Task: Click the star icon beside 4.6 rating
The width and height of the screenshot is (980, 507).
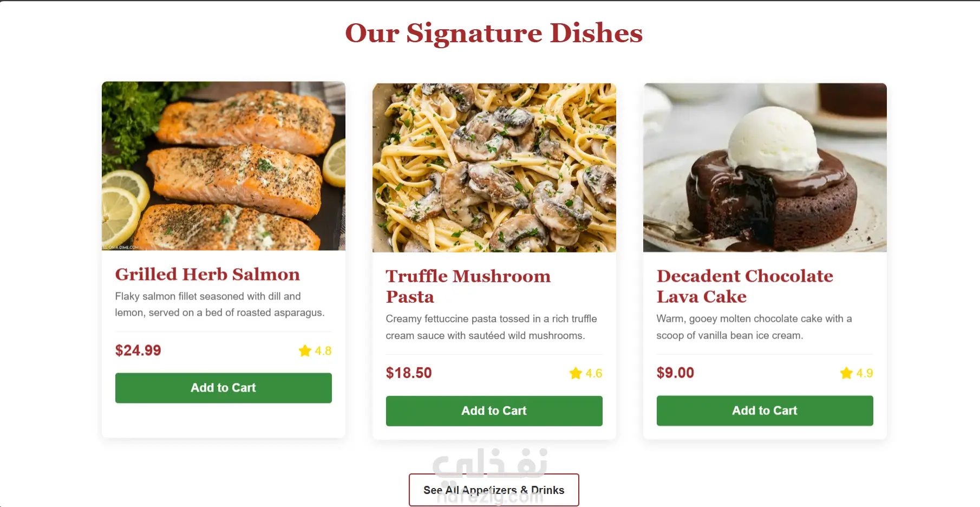Action: [x=576, y=373]
